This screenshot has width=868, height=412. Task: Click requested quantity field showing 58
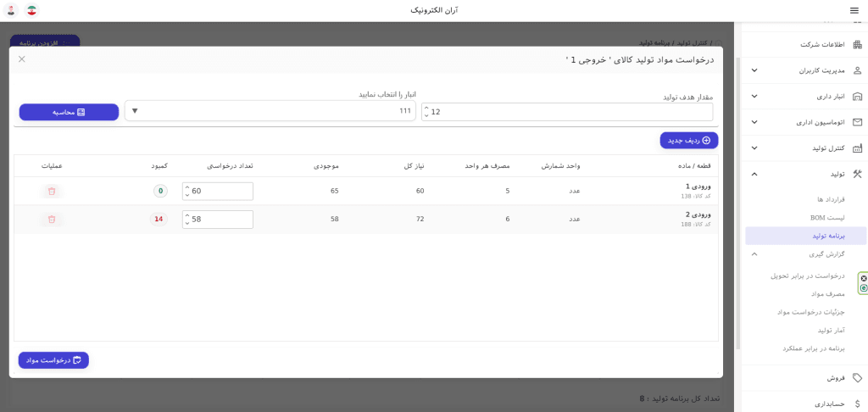218,220
